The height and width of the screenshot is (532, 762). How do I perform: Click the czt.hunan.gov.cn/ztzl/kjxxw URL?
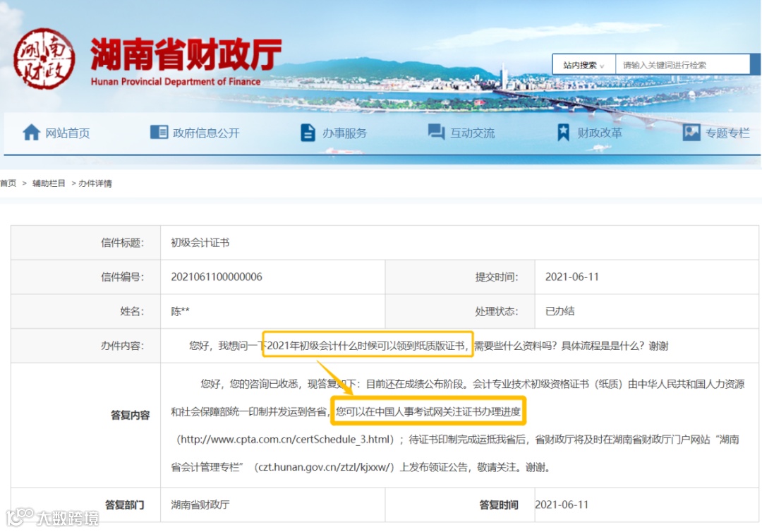(x=324, y=467)
